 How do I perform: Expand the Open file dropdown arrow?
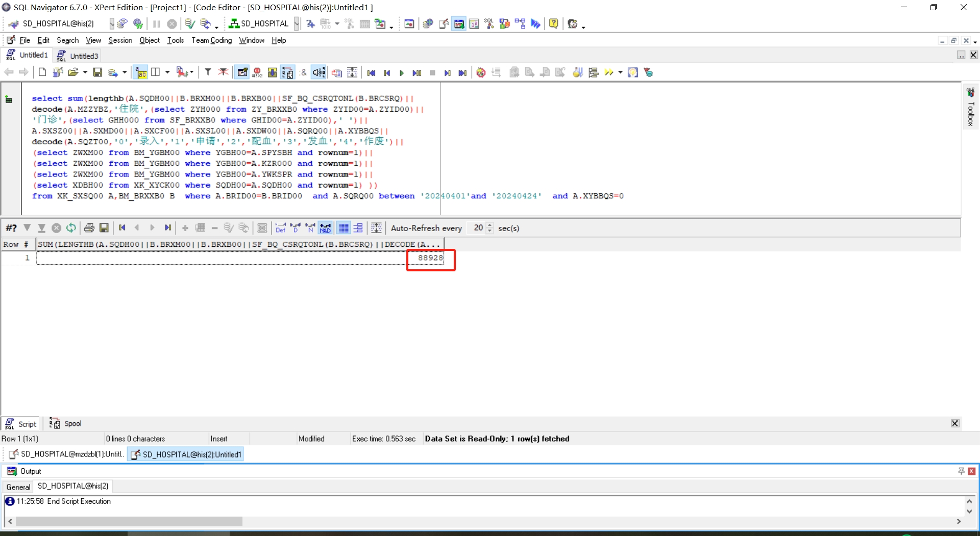(x=85, y=72)
